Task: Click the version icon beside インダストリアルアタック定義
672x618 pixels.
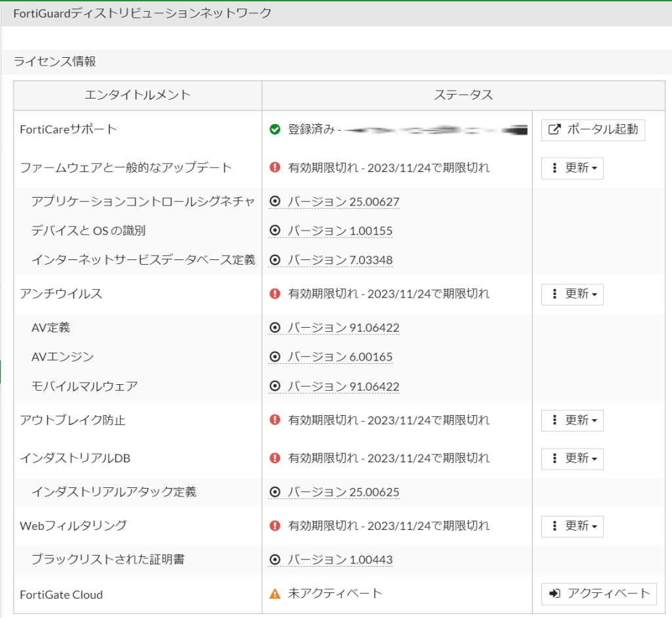Action: [x=274, y=492]
